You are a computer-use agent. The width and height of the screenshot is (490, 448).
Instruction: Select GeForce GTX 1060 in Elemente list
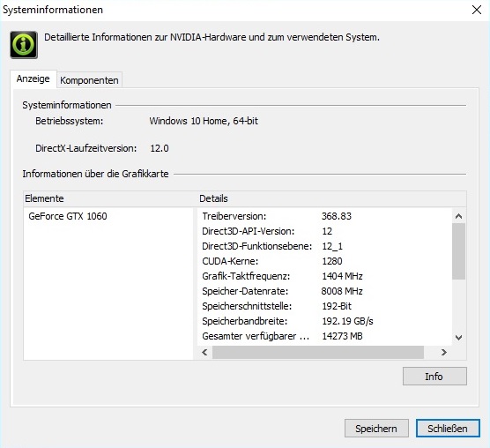pos(68,216)
